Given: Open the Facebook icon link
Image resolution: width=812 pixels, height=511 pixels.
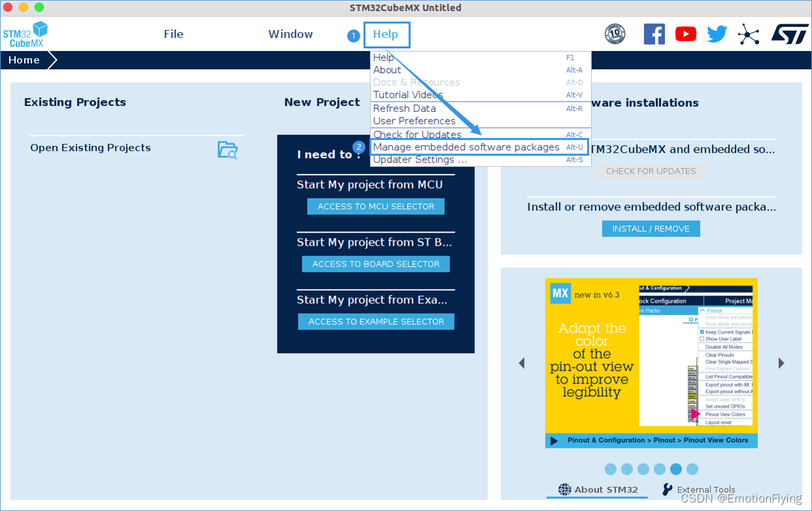Looking at the screenshot, I should point(654,34).
